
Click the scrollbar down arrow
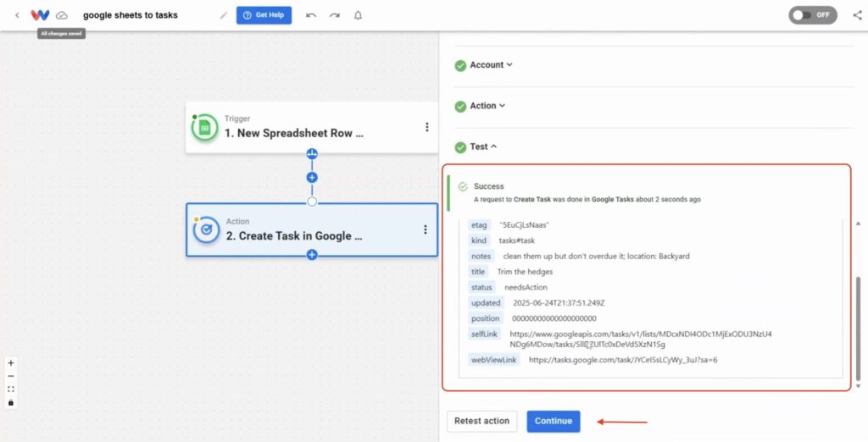858,385
